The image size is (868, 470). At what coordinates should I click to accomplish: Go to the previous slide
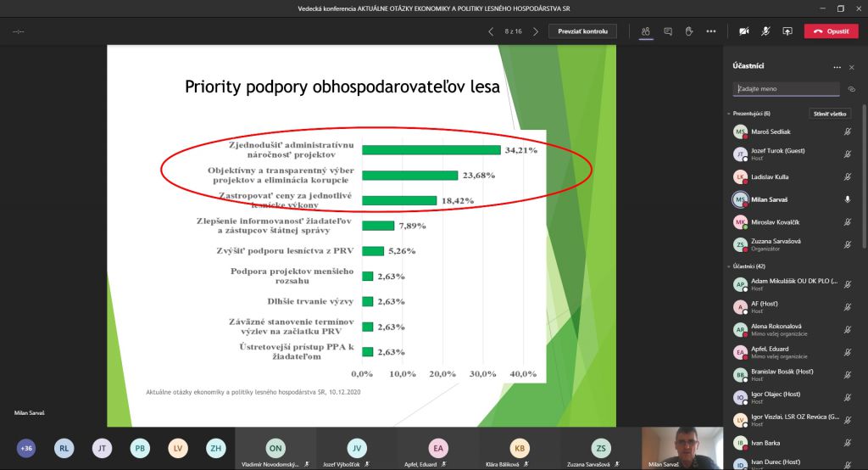491,31
